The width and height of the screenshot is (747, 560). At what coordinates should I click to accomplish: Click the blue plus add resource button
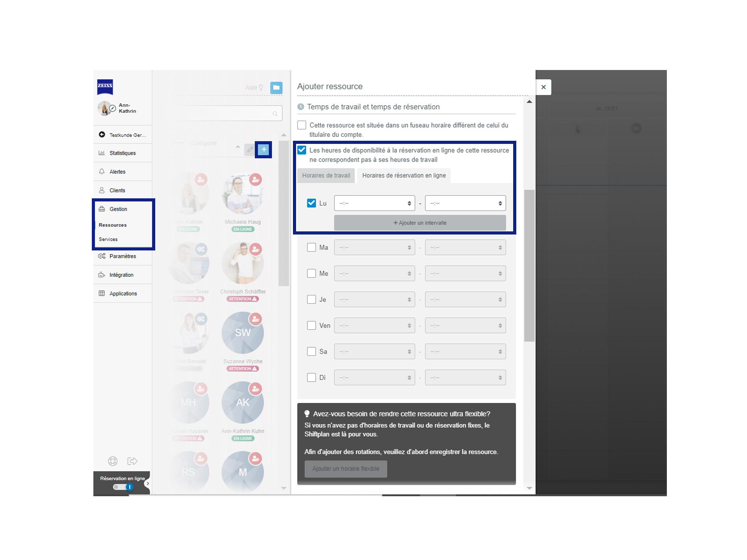click(264, 150)
